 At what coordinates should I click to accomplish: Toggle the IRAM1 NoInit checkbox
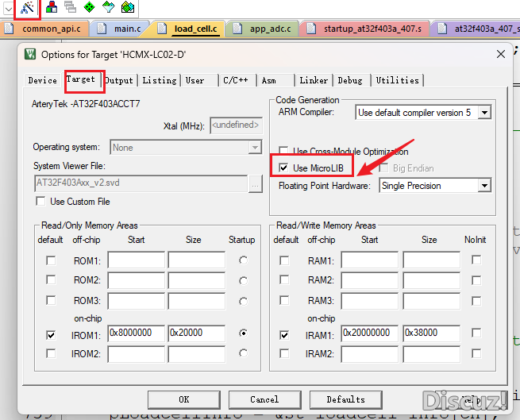coord(476,333)
